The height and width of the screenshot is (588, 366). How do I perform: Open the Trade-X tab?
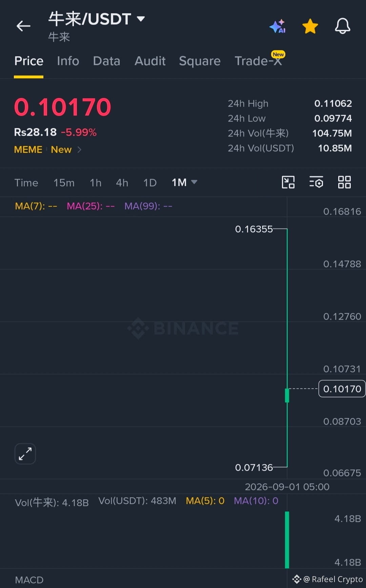pos(258,61)
